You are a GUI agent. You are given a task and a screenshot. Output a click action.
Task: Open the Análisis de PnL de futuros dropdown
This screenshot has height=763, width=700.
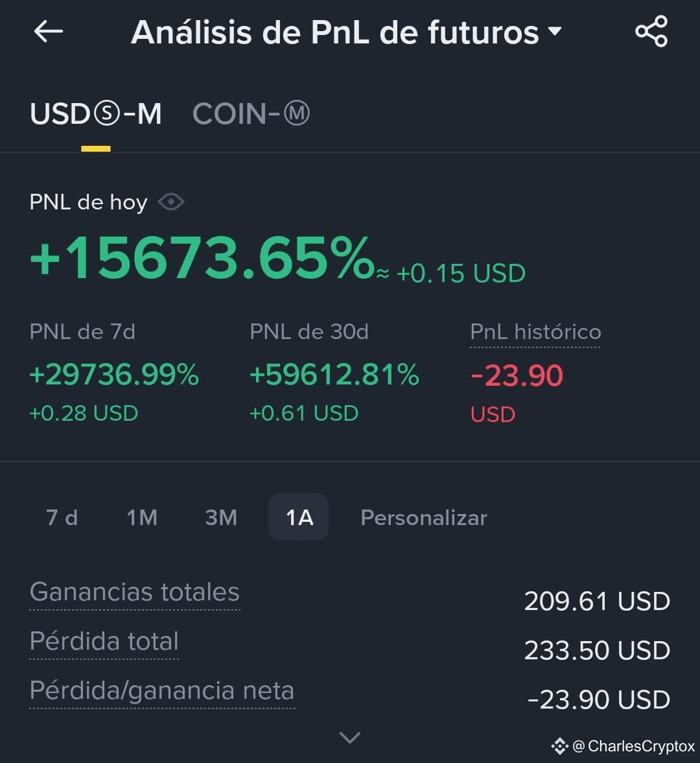point(346,32)
